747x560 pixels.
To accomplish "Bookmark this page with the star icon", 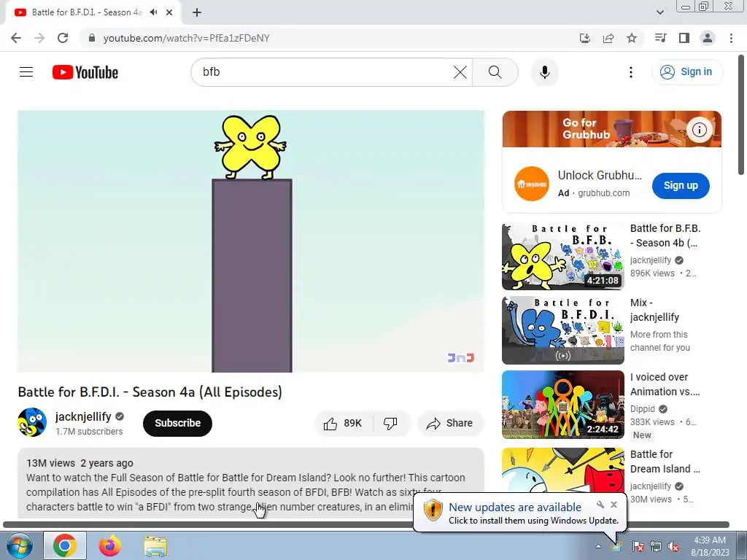I will coord(632,38).
